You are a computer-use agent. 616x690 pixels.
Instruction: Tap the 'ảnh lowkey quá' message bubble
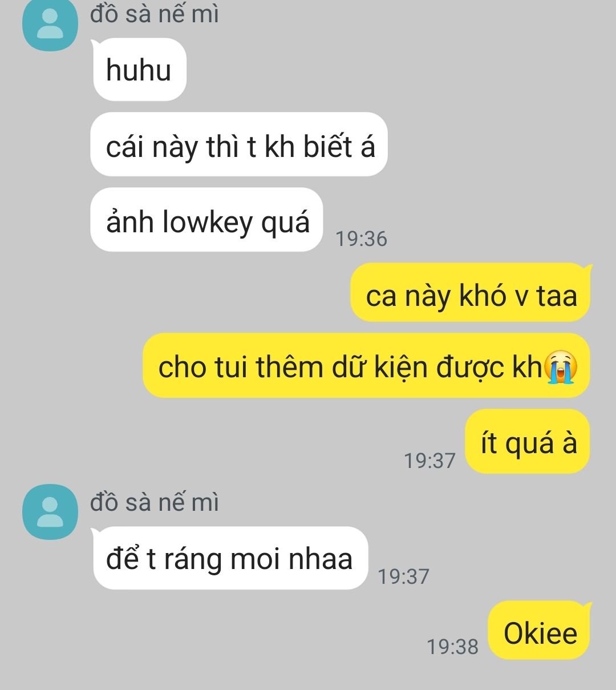(x=207, y=220)
